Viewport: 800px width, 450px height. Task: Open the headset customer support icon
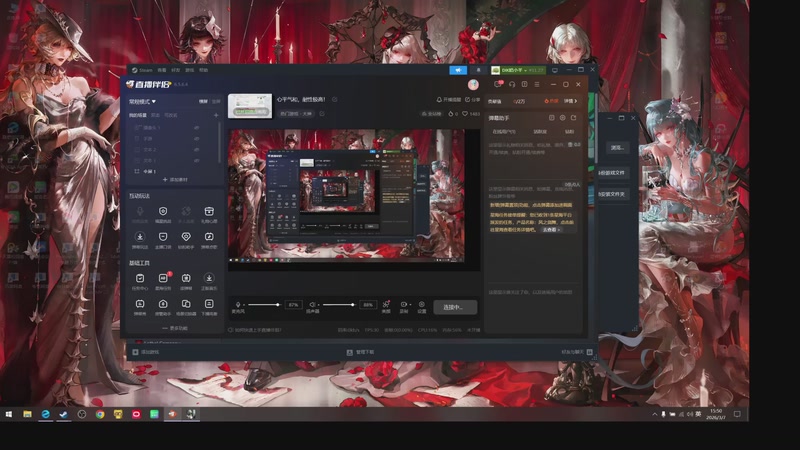click(x=512, y=84)
